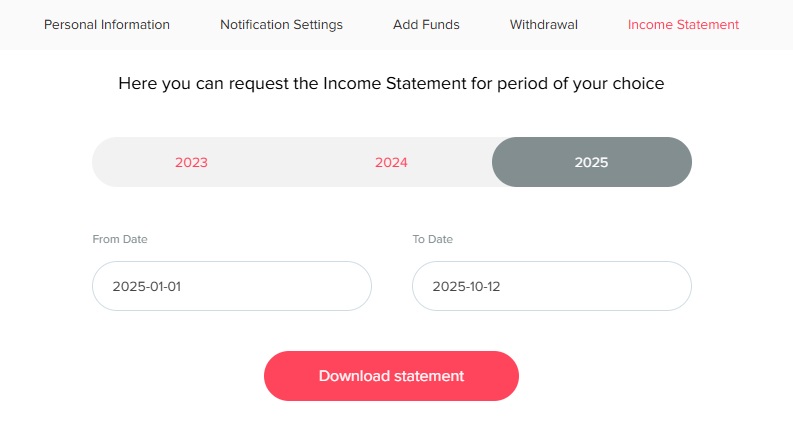Pick the gray highlighted year pill

pyautogui.click(x=591, y=162)
